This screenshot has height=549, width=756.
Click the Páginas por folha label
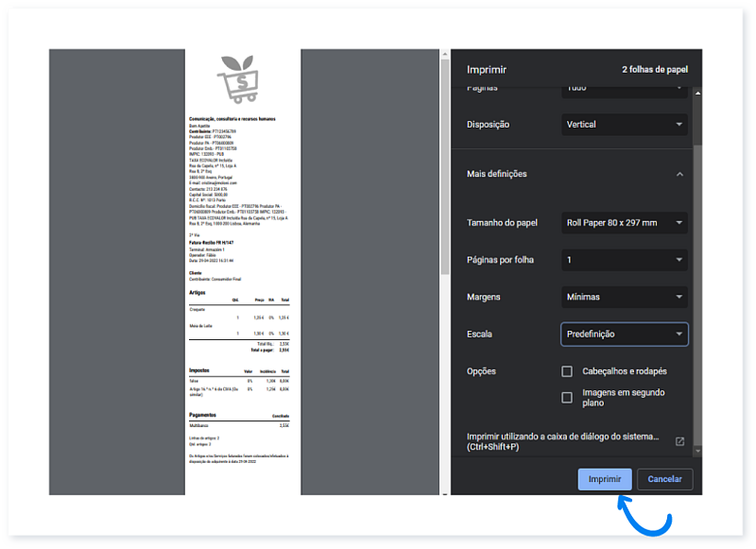(x=500, y=260)
